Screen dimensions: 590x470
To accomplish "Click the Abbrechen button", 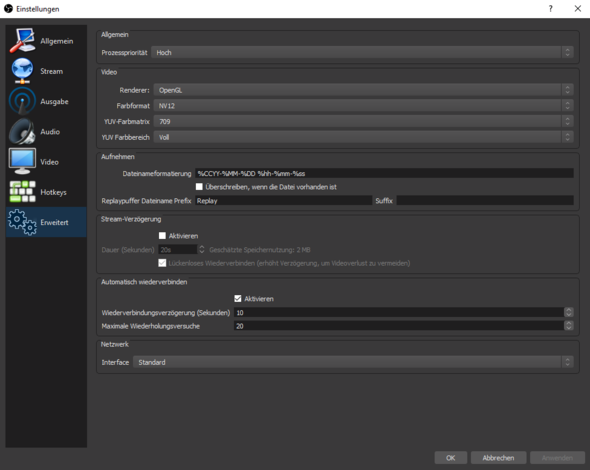I will pos(498,458).
